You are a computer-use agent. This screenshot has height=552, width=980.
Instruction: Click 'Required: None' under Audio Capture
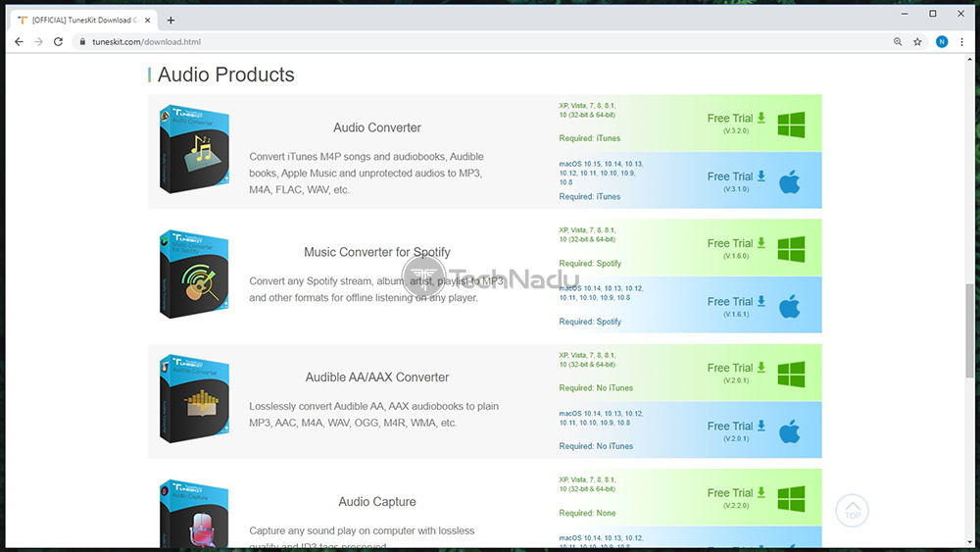[x=587, y=513]
